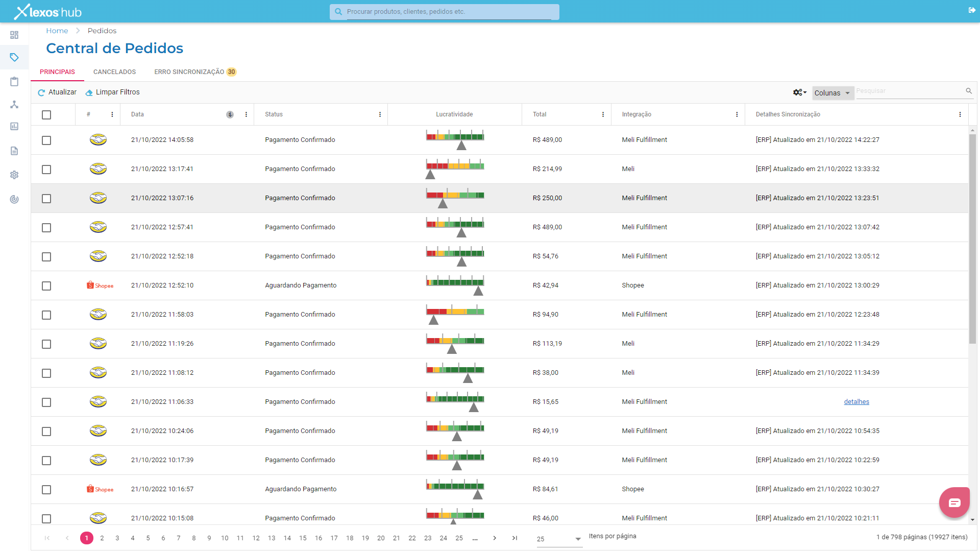Viewport: 980px width, 551px height.
Task: Open the bar chart reports sidebar icon
Action: click(x=14, y=126)
